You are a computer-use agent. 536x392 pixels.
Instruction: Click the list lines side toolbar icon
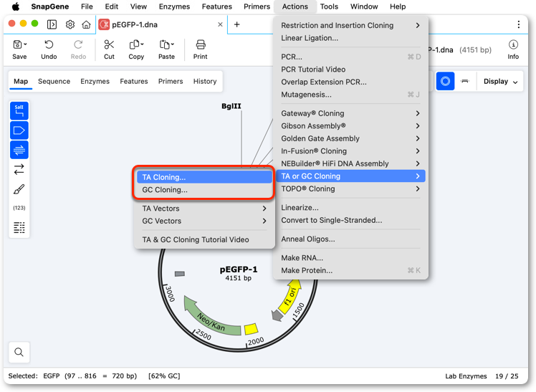(x=19, y=227)
